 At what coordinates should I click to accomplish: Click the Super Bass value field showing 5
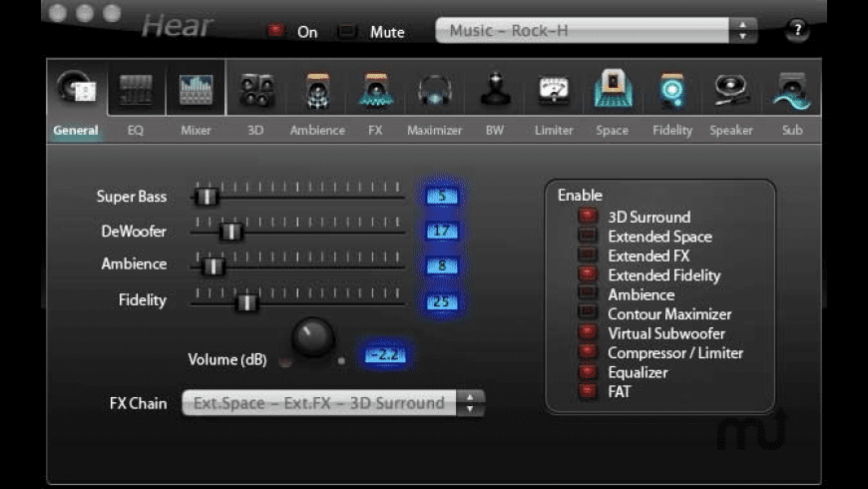(x=441, y=196)
